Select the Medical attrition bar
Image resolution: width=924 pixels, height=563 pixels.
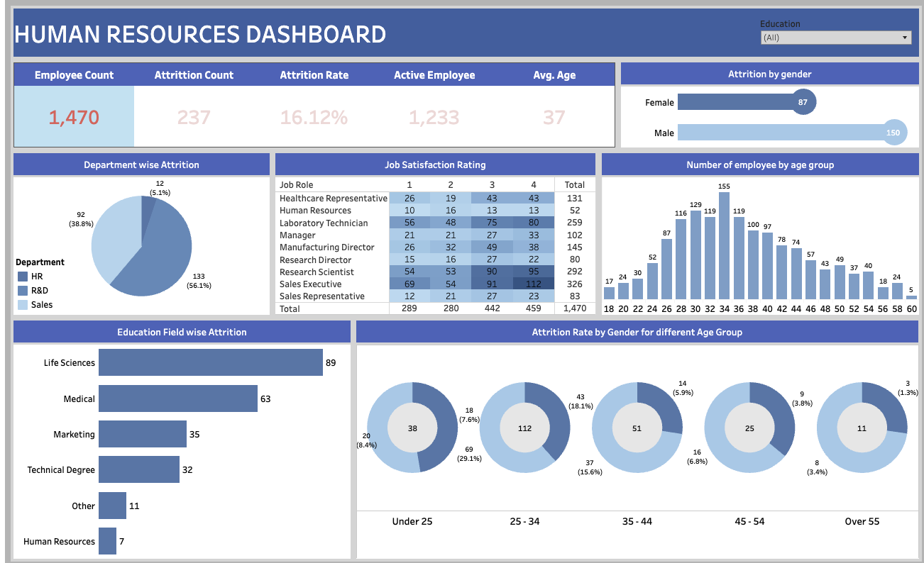click(x=178, y=398)
